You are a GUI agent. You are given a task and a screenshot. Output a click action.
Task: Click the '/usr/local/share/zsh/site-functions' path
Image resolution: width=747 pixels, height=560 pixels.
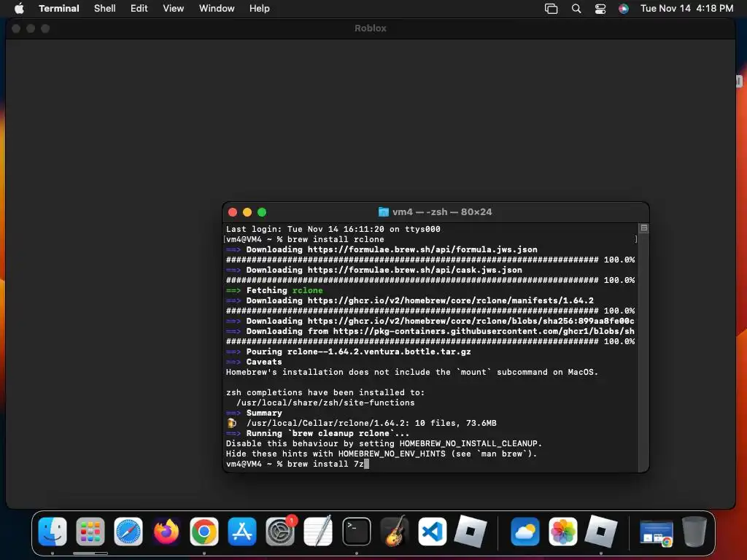pos(325,402)
